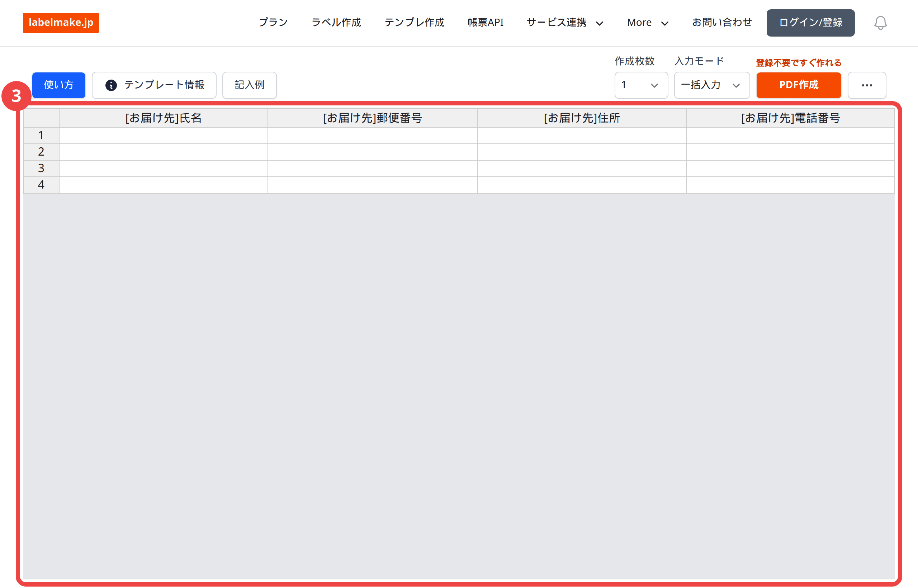Viewport: 918px width, 588px height.
Task: Select row header 4
Action: coord(41,185)
